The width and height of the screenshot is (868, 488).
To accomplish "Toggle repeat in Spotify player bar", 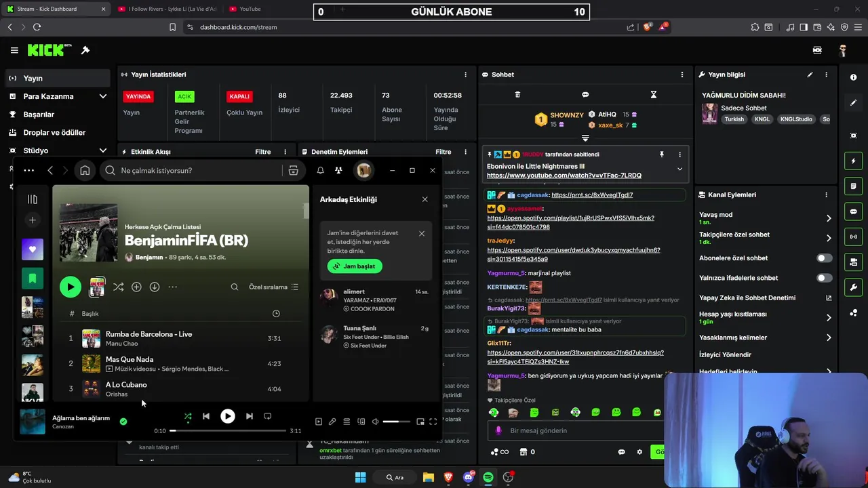I will (267, 416).
